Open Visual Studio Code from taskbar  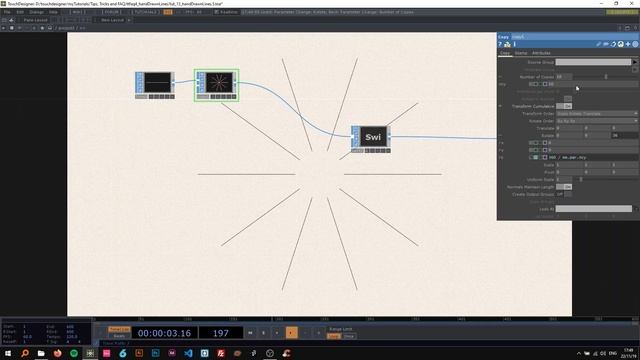pyautogui.click(x=188, y=353)
